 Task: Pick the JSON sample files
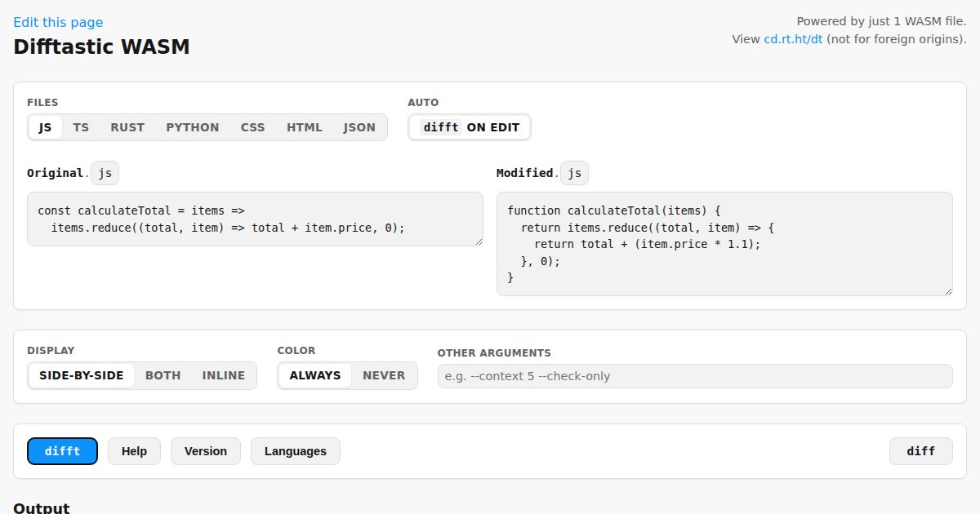359,127
